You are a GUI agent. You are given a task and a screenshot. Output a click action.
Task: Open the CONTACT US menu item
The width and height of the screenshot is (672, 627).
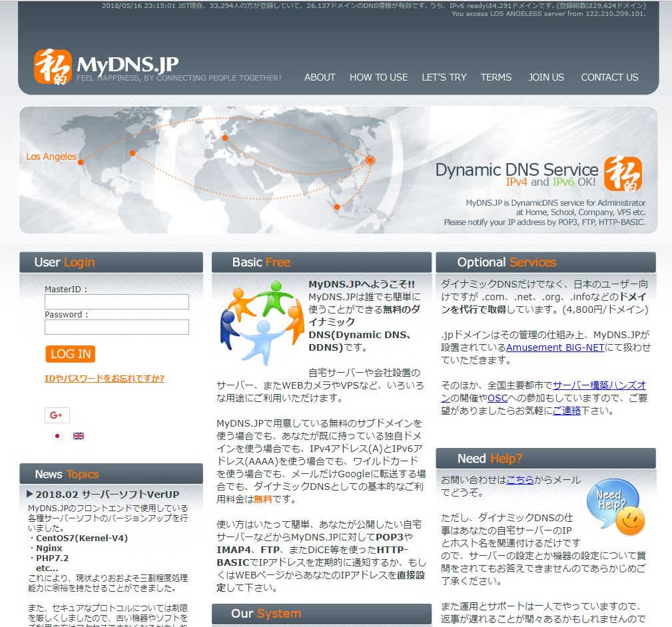pos(609,77)
